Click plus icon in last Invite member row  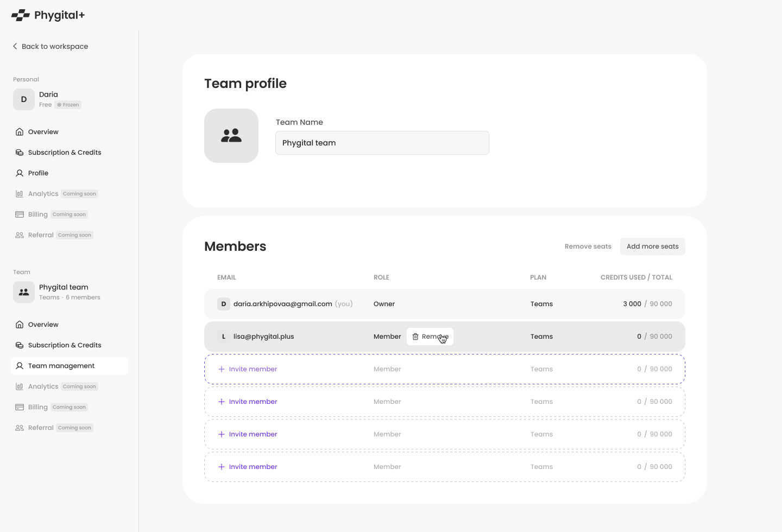(x=222, y=467)
